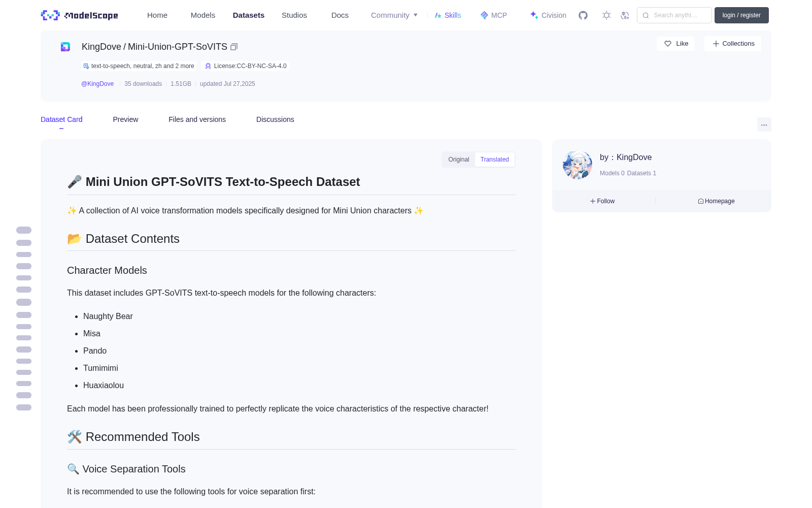812x508 pixels.
Task: Open Skills from the navigation bar
Action: (448, 15)
